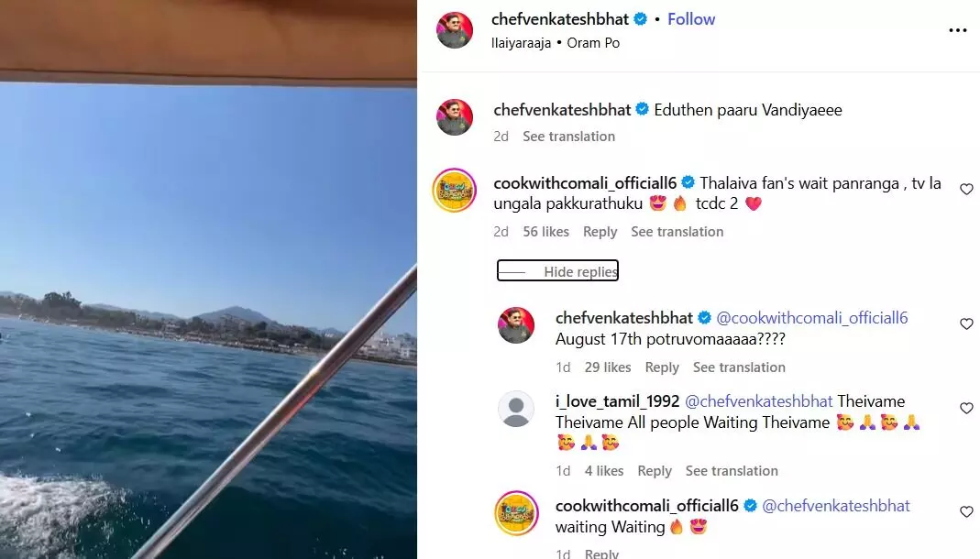Screen dimensions: 980x559
Task: Open the cookwithcomali avatar in the bottom reply
Action: (516, 513)
